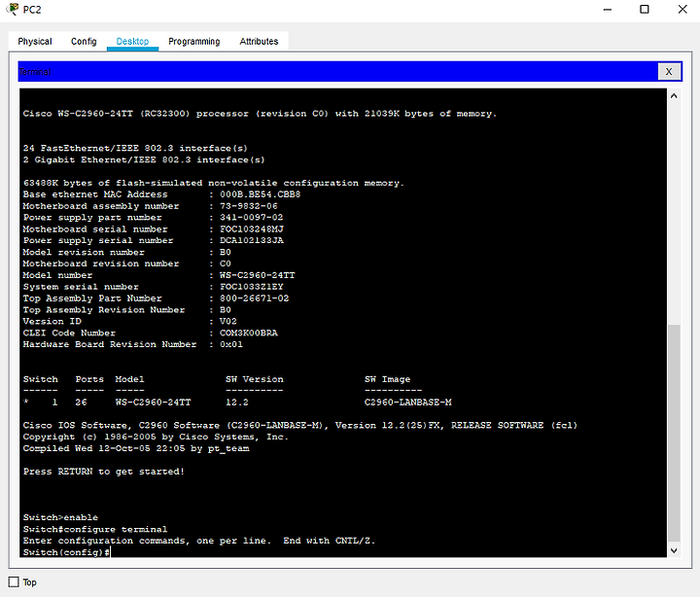Switch to the Programming tab
This screenshot has width=700, height=597.
pos(194,42)
